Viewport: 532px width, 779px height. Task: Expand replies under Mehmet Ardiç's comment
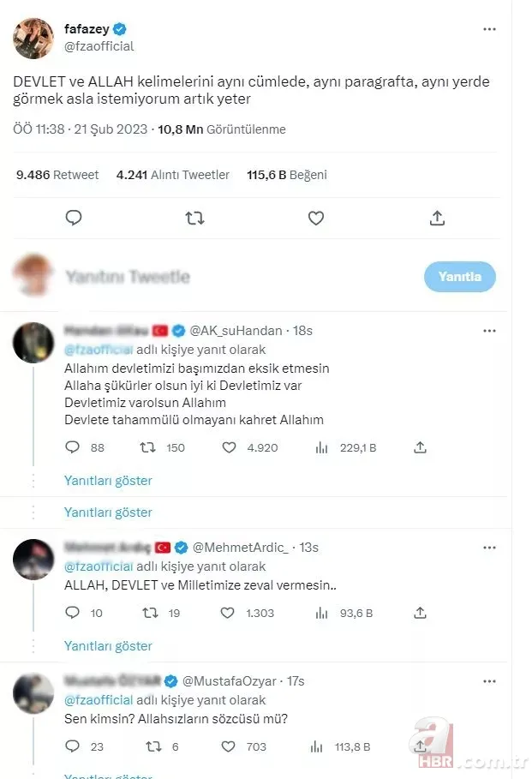tap(108, 646)
